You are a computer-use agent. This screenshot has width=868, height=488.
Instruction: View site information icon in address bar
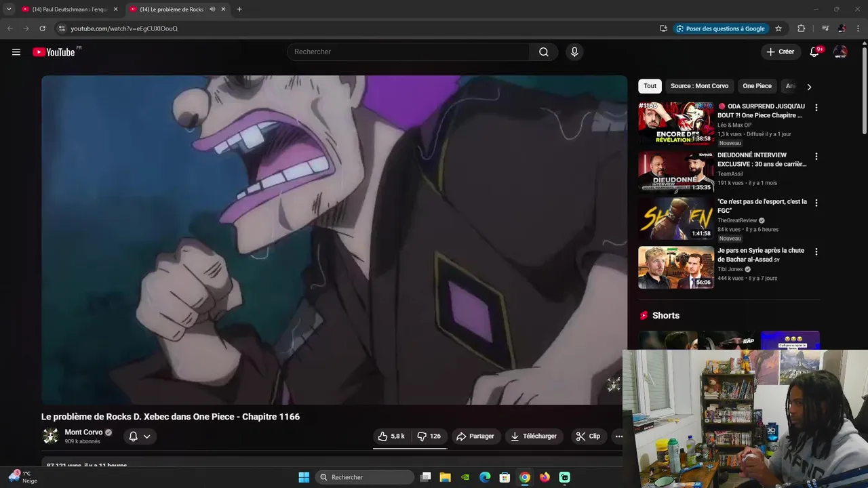coord(62,28)
